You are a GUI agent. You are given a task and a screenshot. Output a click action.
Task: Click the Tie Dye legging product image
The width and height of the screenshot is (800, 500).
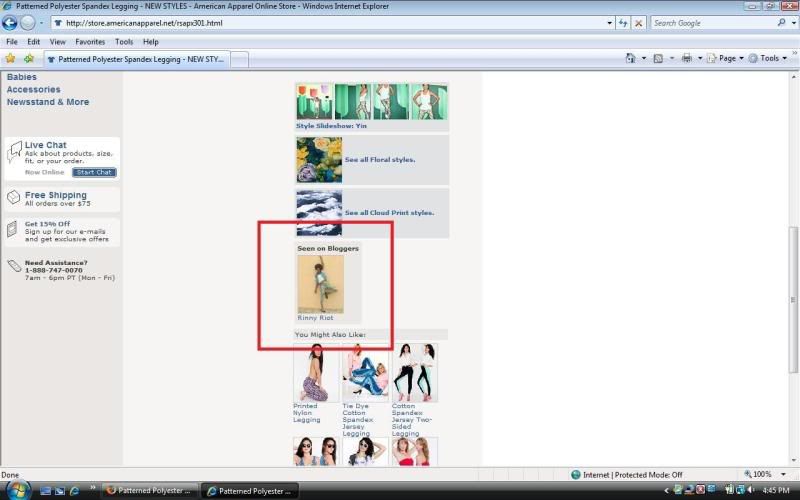tap(365, 372)
